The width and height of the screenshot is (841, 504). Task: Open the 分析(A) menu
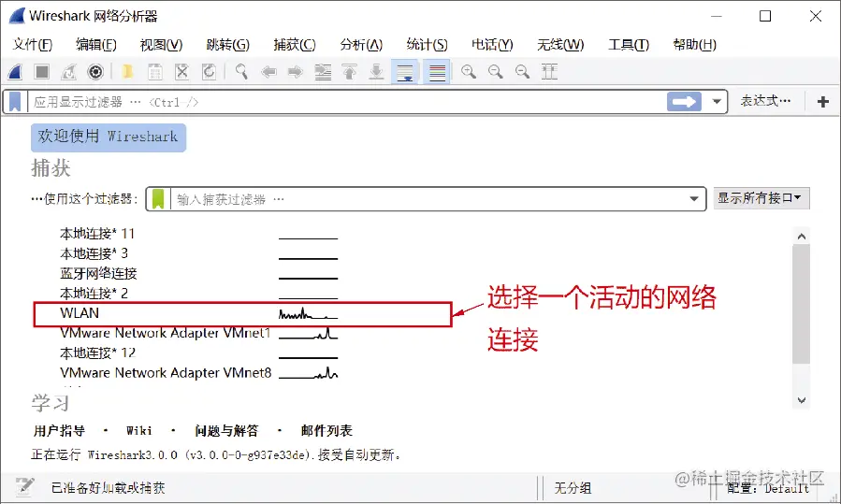[x=361, y=45]
